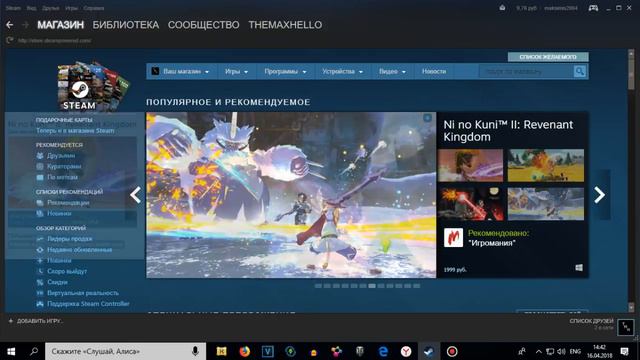
Task: Open Недавно обновленные sidebar link
Action: point(79,249)
